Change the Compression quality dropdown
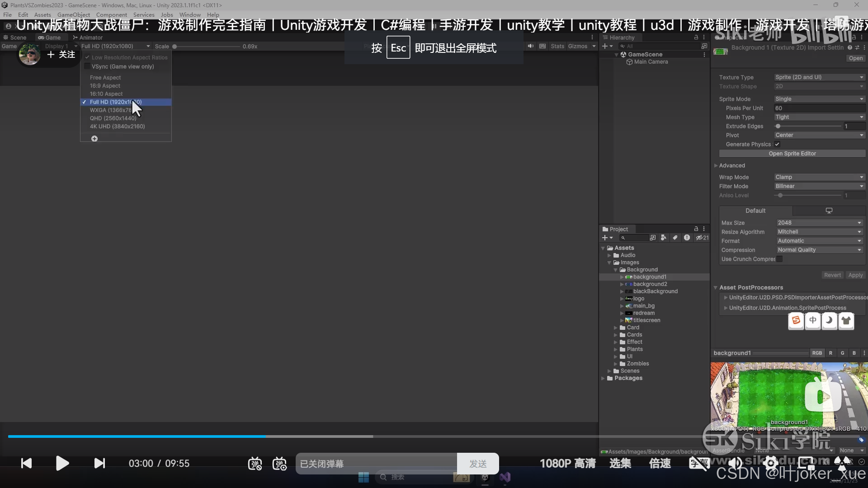This screenshot has width=868, height=488. tap(819, 249)
